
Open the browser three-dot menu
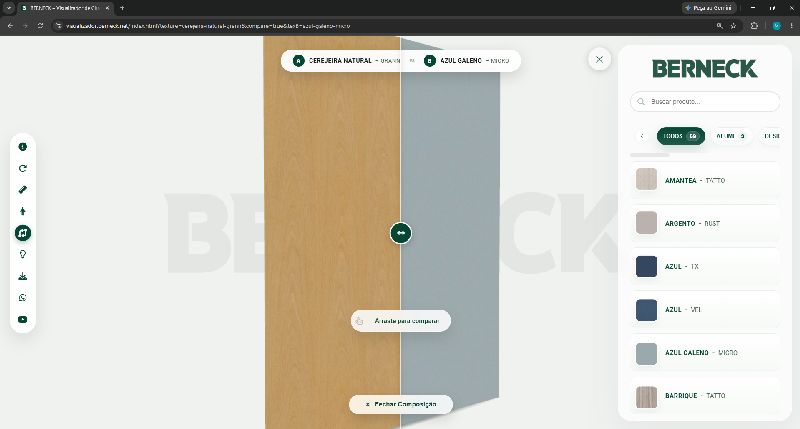[x=791, y=26]
